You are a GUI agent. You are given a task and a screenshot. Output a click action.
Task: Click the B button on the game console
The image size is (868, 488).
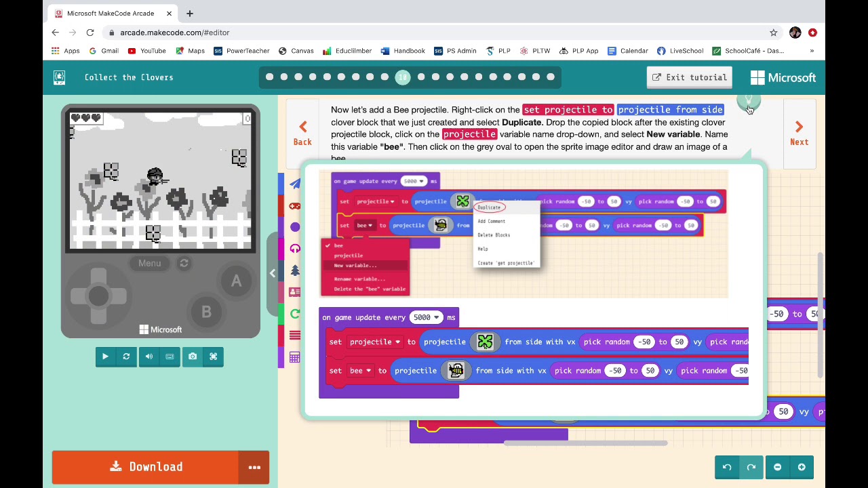(206, 312)
